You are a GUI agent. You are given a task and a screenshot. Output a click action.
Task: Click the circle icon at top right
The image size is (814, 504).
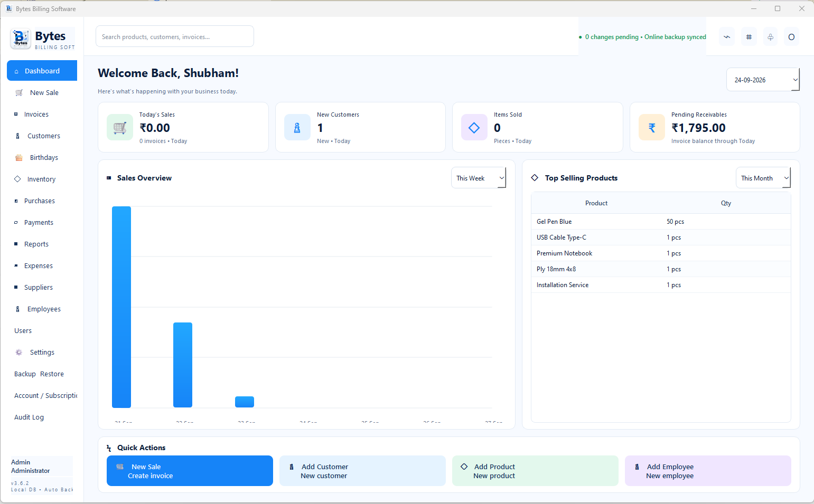791,37
